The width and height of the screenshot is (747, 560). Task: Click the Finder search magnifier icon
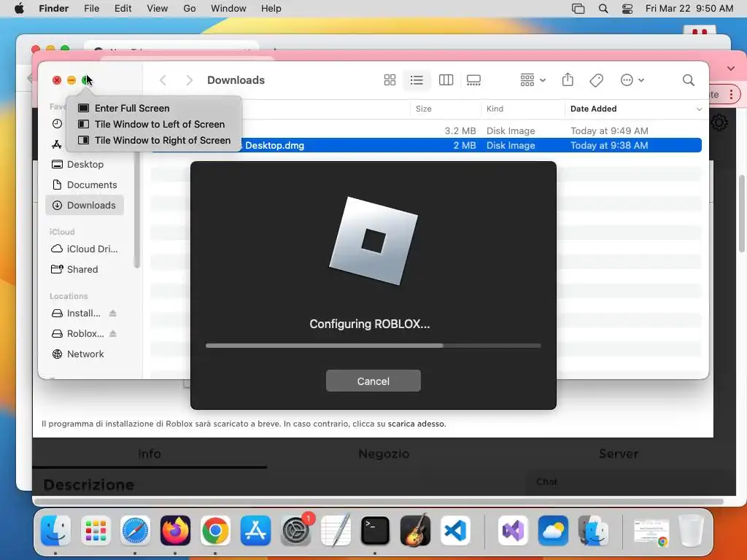tap(688, 80)
